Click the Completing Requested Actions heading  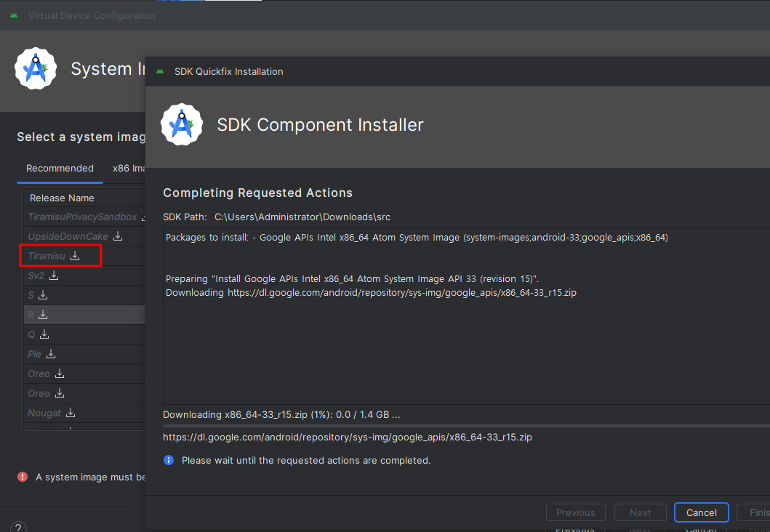(x=258, y=193)
